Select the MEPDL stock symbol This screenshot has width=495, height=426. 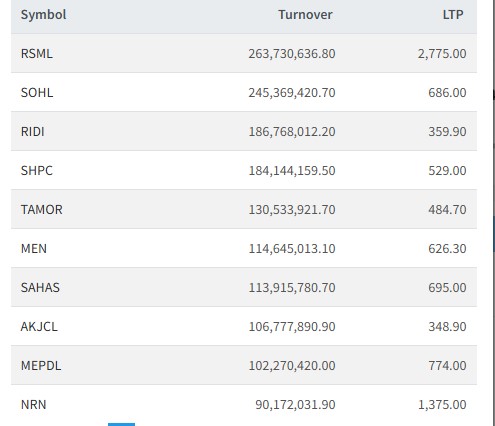point(41,366)
